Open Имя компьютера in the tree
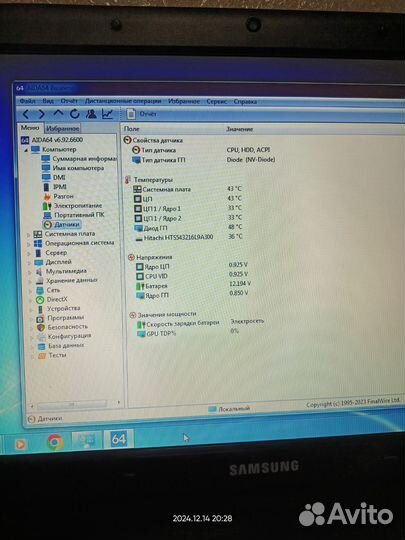The height and width of the screenshot is (540, 405). coord(73,168)
